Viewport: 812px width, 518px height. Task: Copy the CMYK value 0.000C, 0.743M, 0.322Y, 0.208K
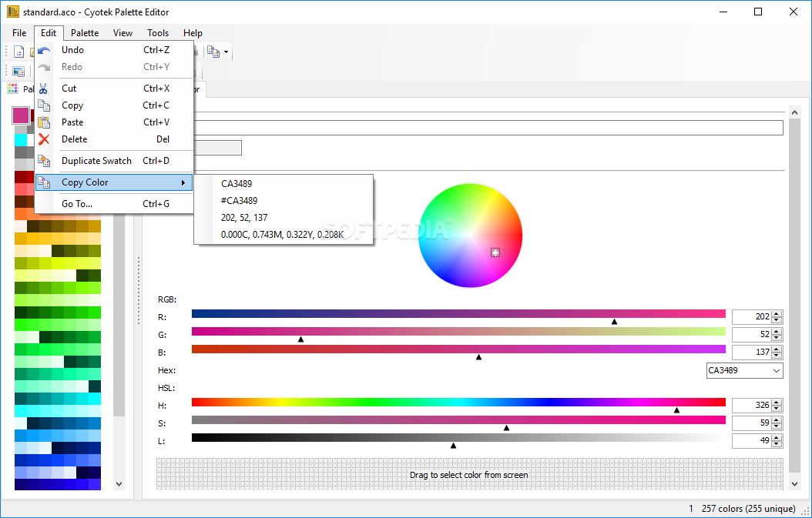point(284,235)
